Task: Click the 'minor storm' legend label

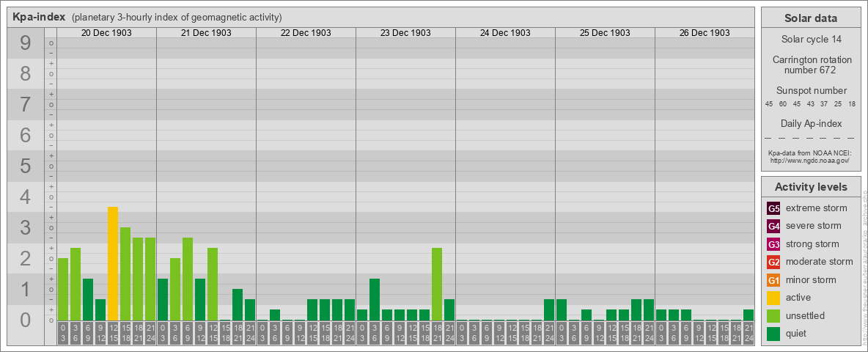Action: click(811, 279)
